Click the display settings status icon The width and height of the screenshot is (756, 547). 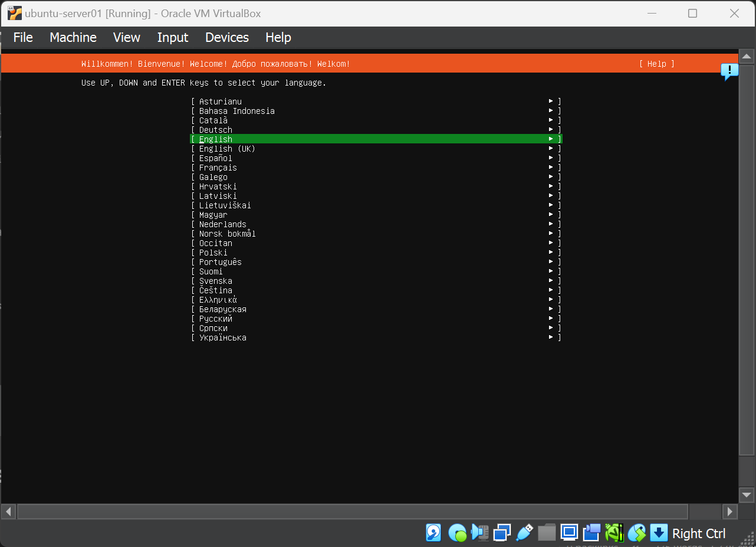tap(569, 533)
